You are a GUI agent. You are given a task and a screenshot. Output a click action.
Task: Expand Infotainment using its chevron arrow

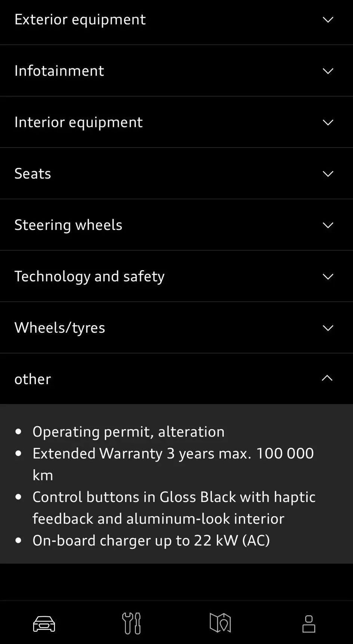[328, 71]
